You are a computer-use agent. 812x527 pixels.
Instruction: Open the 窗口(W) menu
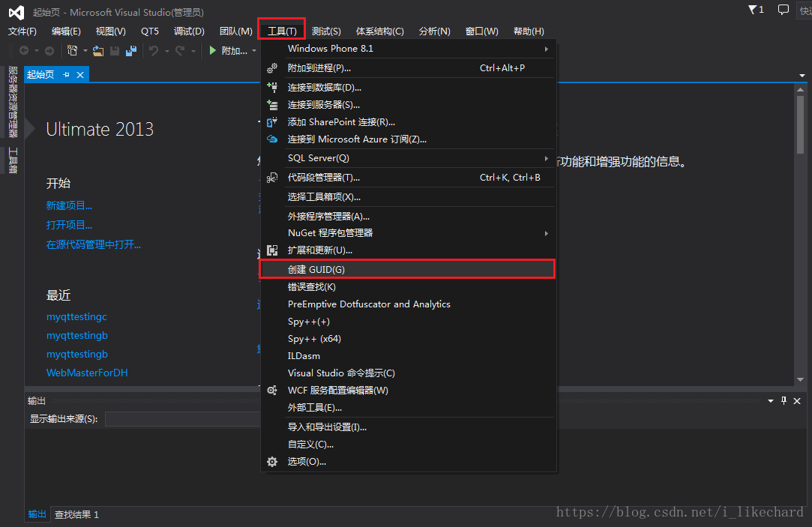click(481, 31)
